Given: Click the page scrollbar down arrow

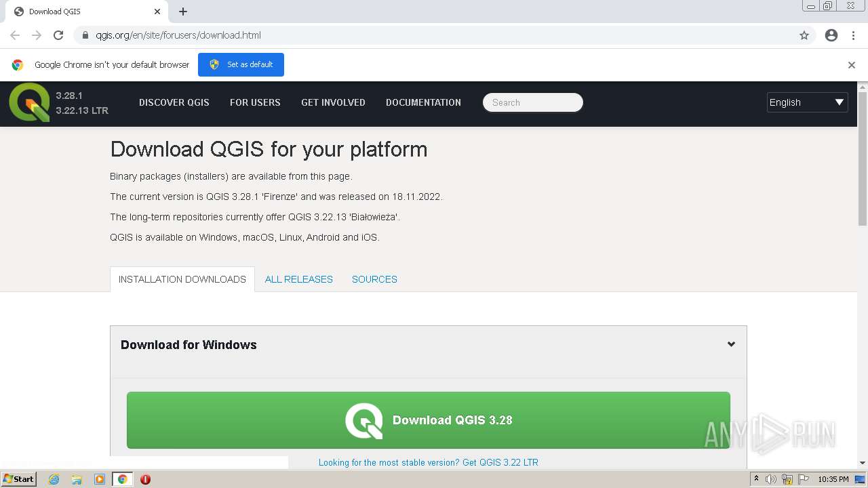Looking at the screenshot, I should click(863, 463).
